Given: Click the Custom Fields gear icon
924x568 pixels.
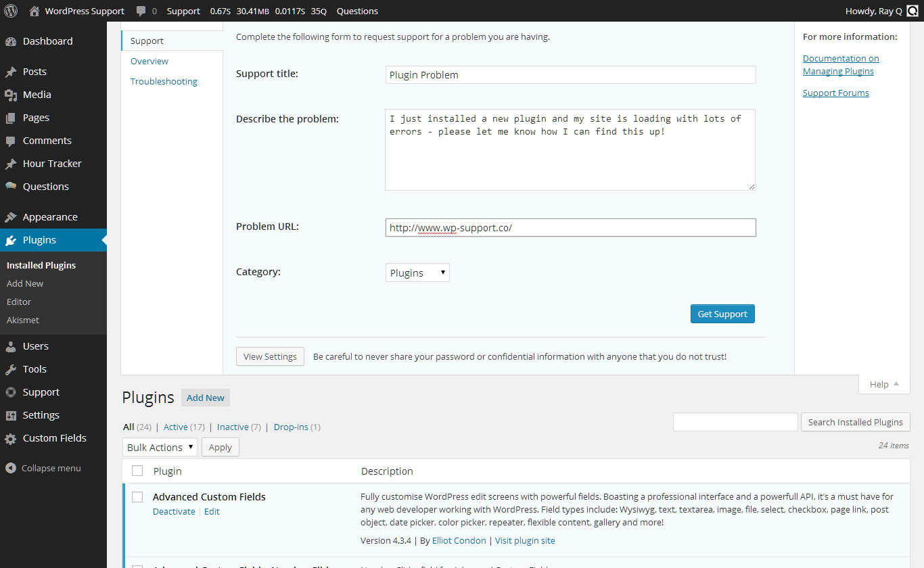Looking at the screenshot, I should tap(11, 438).
